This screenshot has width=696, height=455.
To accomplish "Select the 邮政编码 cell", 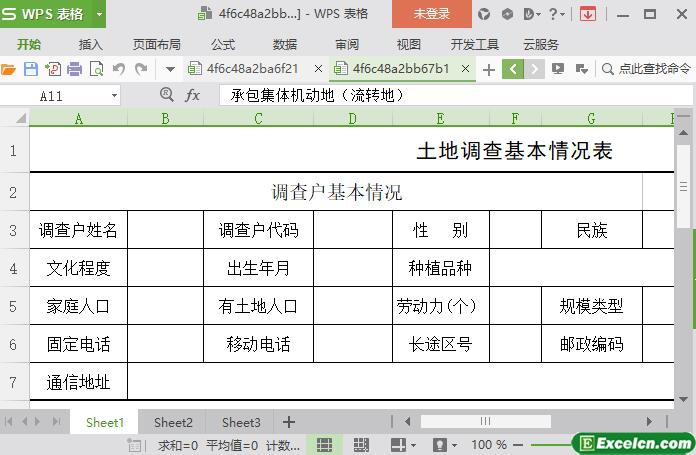I will point(592,344).
